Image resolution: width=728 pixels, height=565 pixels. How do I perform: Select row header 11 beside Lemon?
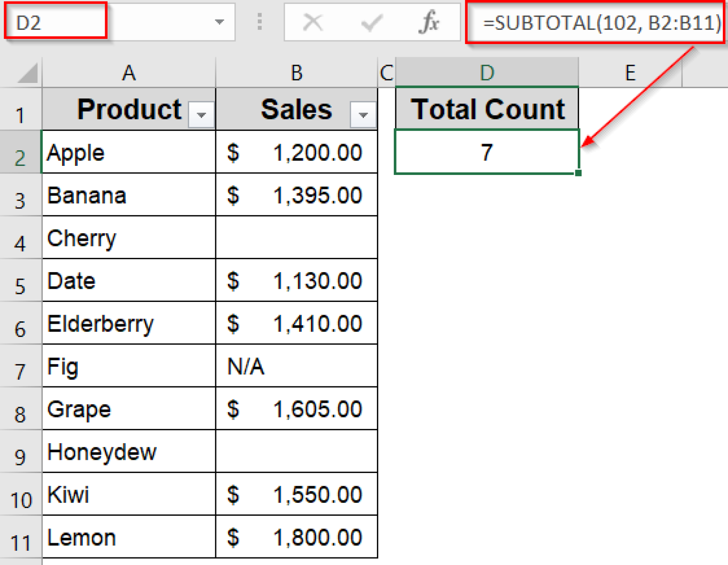pos(20,538)
